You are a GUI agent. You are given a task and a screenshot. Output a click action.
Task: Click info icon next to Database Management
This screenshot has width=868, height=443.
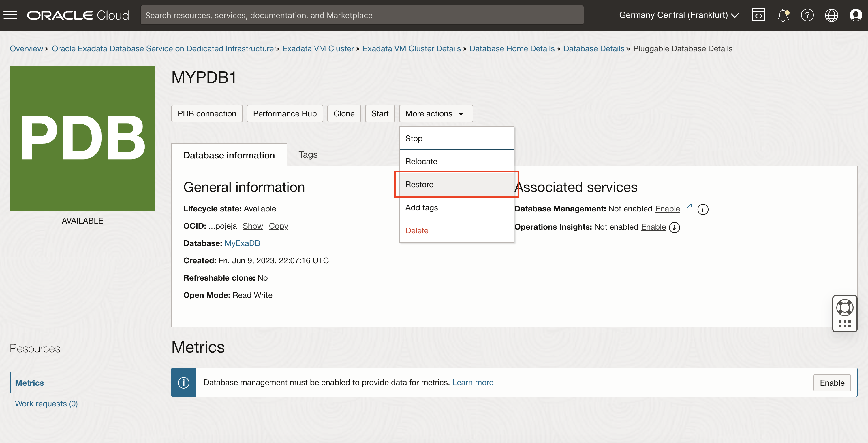703,209
